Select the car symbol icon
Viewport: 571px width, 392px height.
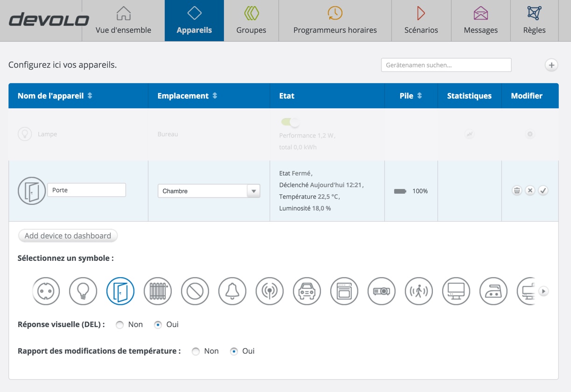point(307,291)
